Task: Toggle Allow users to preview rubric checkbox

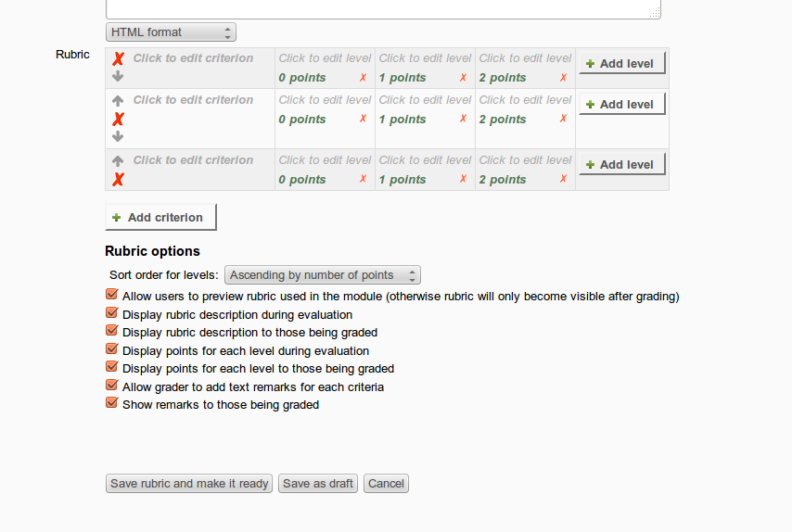Action: [x=112, y=294]
